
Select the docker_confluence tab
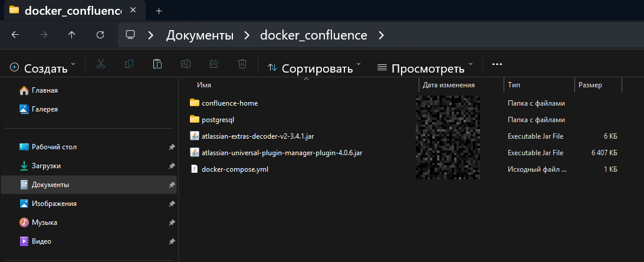pos(74,10)
